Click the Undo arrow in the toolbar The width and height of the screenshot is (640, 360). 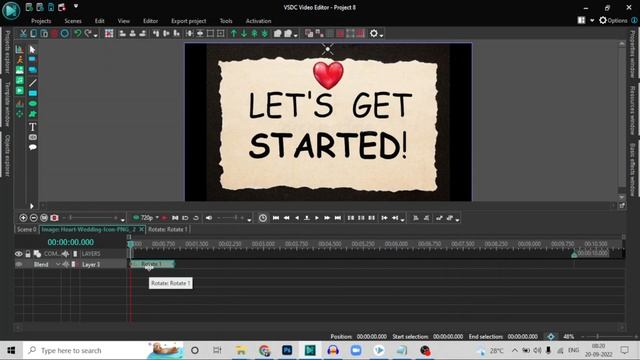78,33
